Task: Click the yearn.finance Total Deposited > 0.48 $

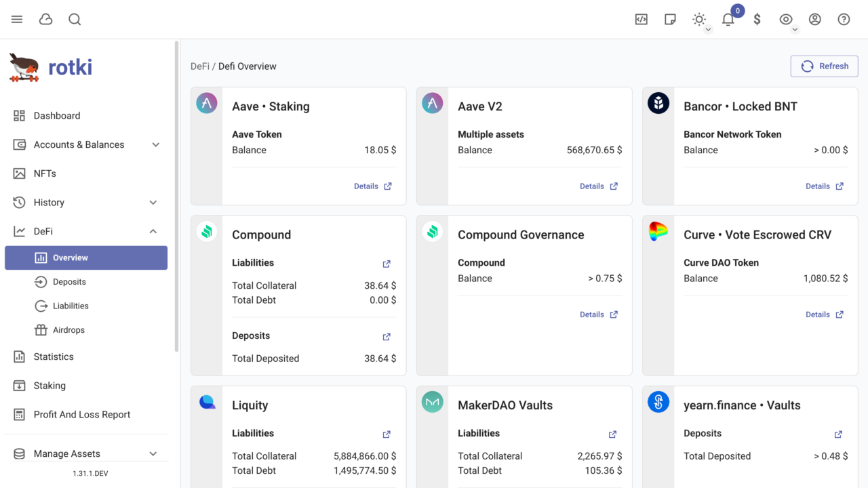Action: click(831, 456)
